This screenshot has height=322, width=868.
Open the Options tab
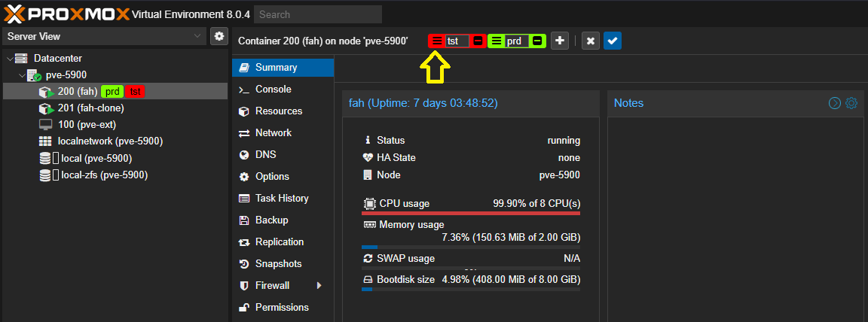283,177
